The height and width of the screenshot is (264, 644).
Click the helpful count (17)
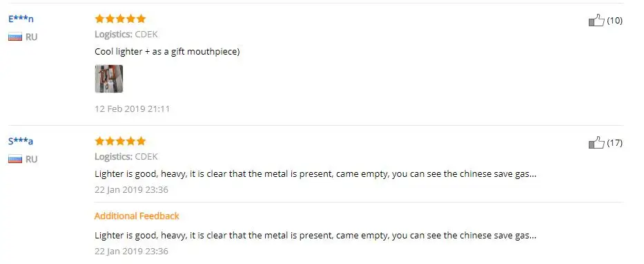[x=615, y=143]
